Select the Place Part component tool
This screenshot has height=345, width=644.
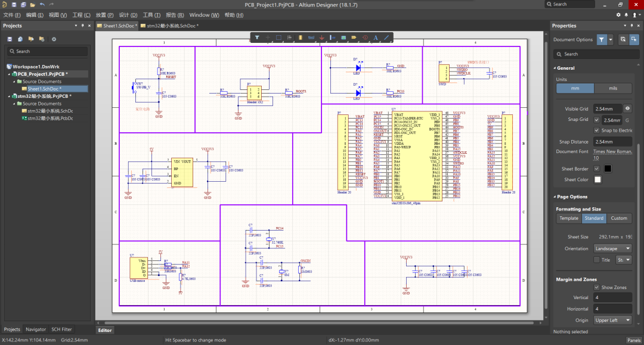300,38
